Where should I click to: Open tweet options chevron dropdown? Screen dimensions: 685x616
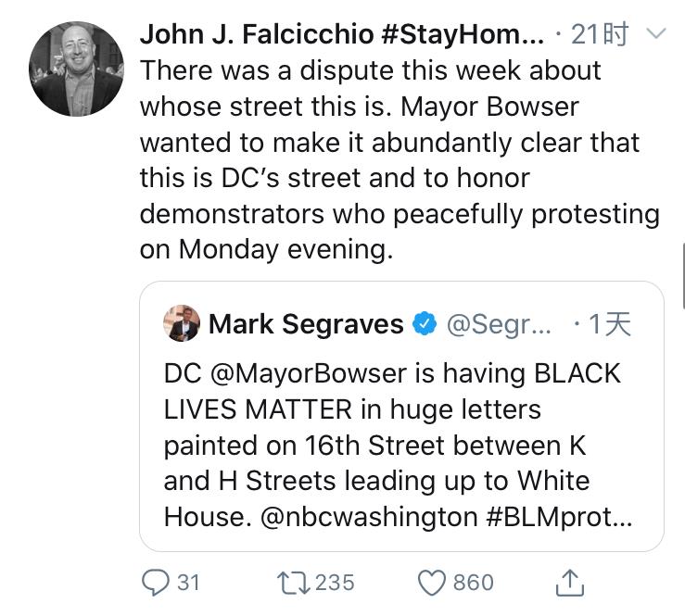[x=655, y=35]
